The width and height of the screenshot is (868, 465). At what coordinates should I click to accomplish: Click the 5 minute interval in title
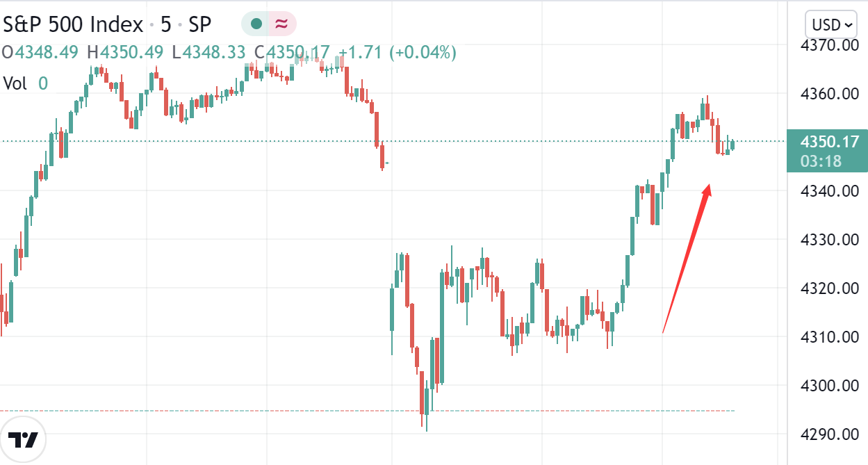[165, 24]
